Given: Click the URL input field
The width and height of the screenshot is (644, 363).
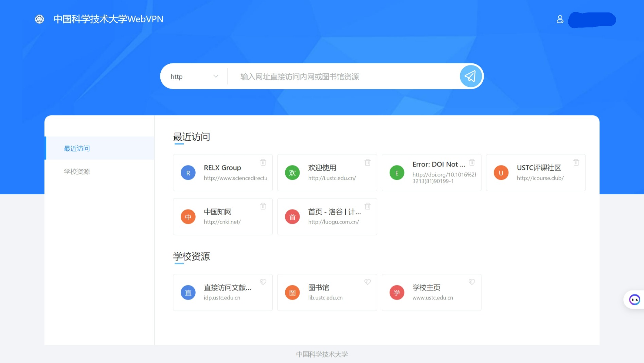Looking at the screenshot, I should (x=340, y=76).
